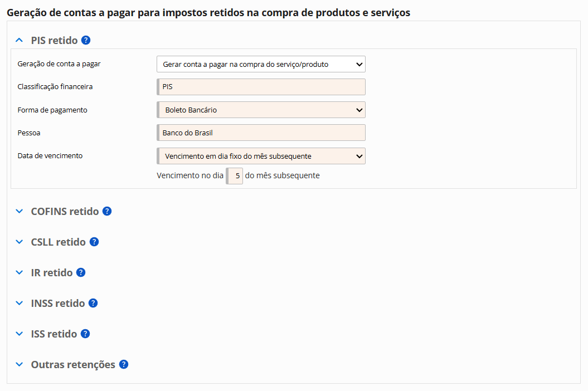
Task: Collapse the PIS retido section chevron
Action: [x=20, y=40]
